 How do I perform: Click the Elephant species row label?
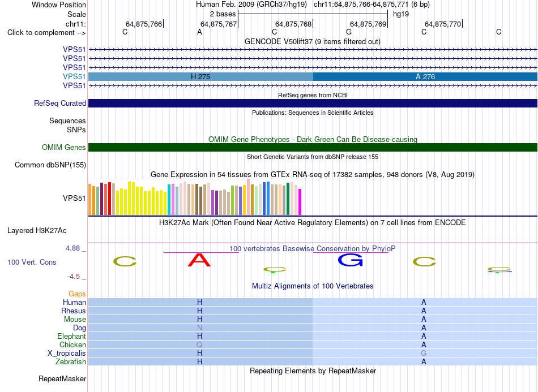point(72,336)
